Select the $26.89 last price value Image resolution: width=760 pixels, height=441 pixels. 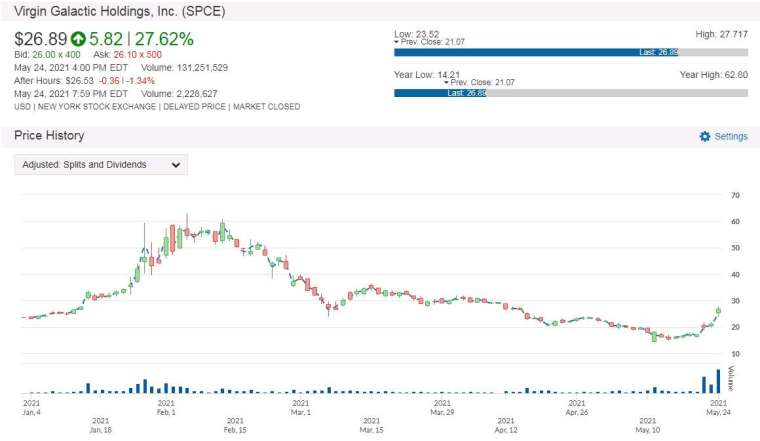point(41,39)
